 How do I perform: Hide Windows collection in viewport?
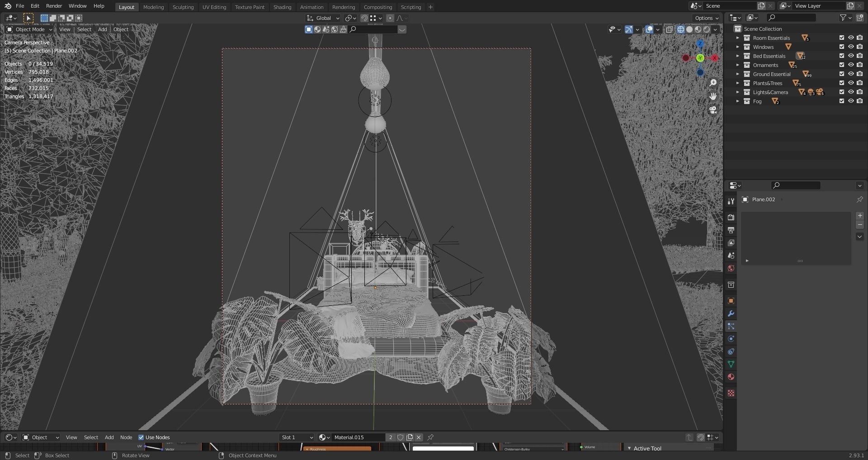tap(851, 47)
